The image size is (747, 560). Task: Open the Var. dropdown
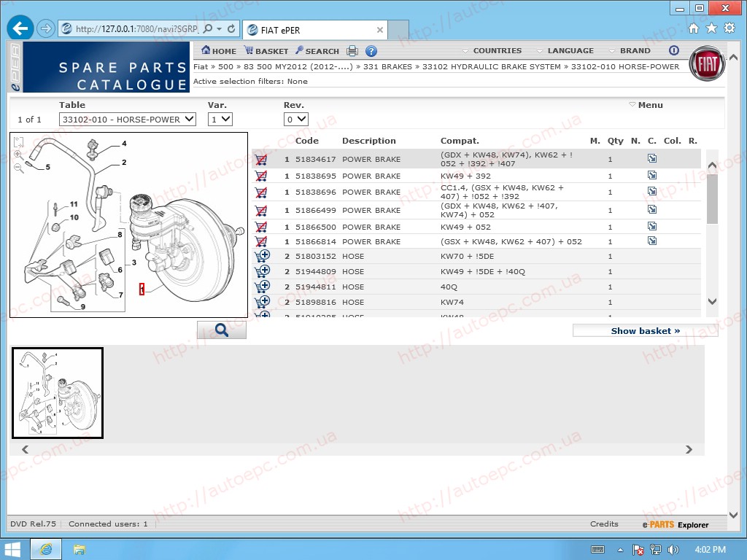pyautogui.click(x=220, y=119)
